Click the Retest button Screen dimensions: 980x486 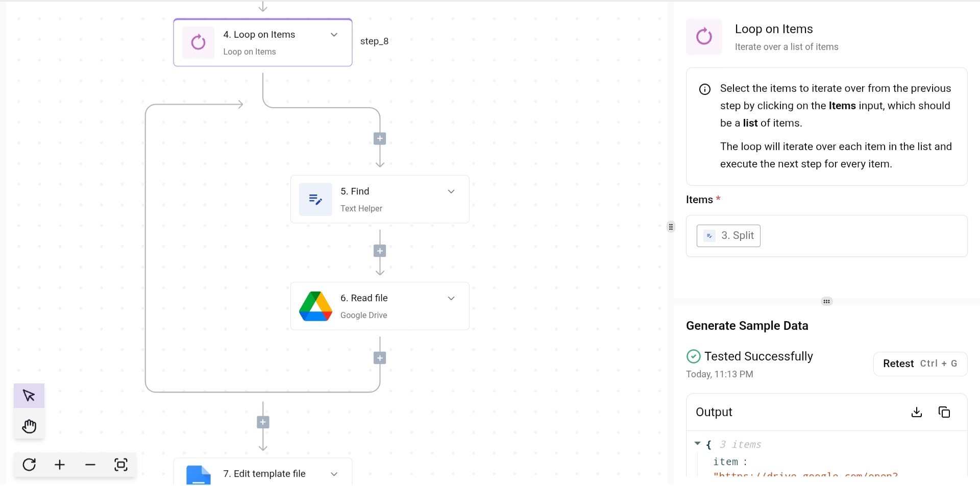point(920,363)
